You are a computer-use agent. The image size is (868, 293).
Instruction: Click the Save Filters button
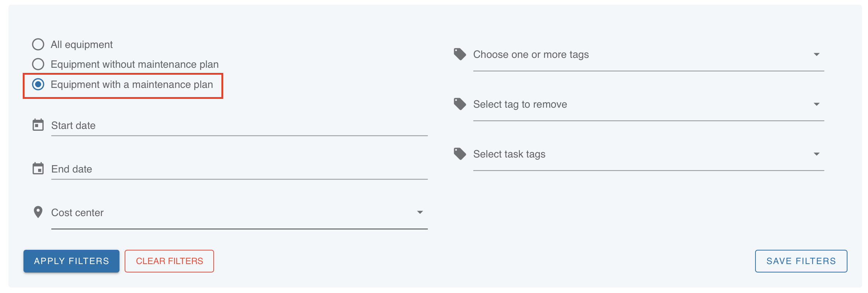pyautogui.click(x=801, y=261)
